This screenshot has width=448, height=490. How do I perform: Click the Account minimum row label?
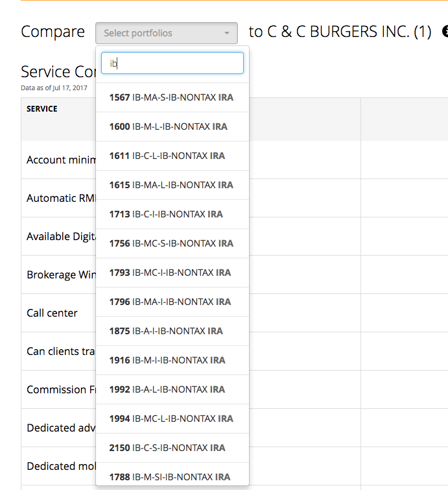[61, 160]
